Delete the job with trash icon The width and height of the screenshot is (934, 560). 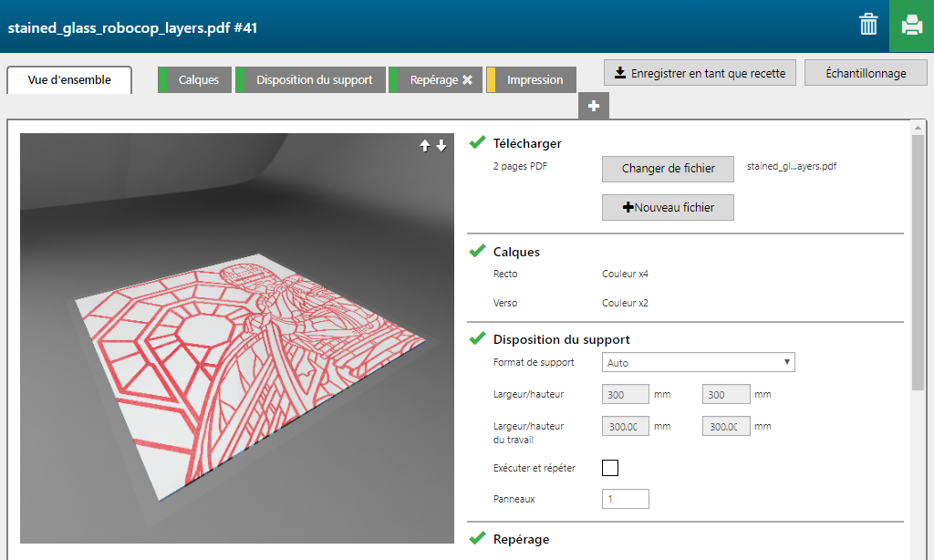(x=868, y=25)
